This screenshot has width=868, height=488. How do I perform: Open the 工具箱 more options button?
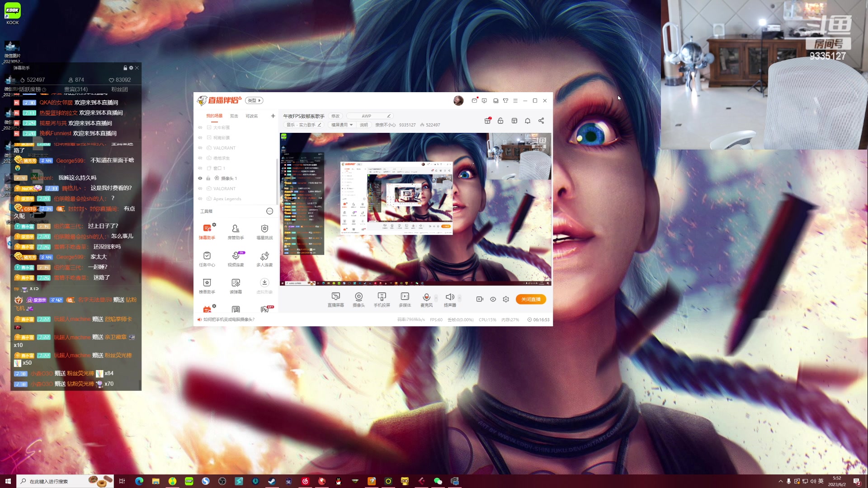click(269, 211)
